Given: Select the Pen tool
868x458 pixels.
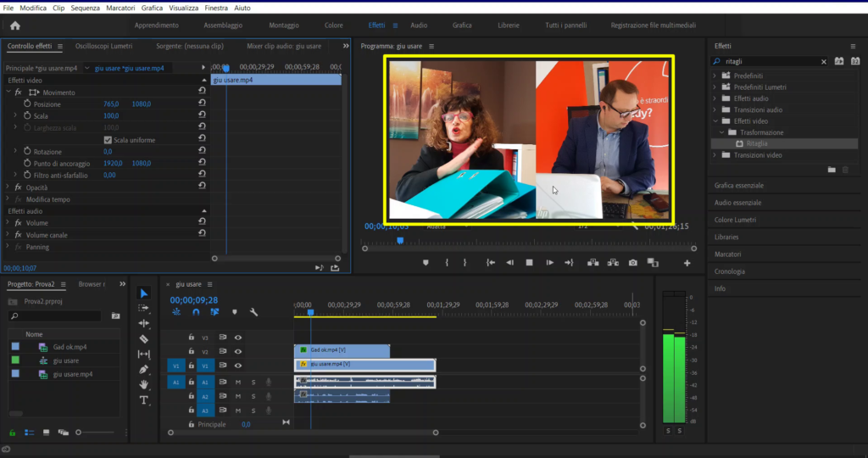Looking at the screenshot, I should point(144,370).
